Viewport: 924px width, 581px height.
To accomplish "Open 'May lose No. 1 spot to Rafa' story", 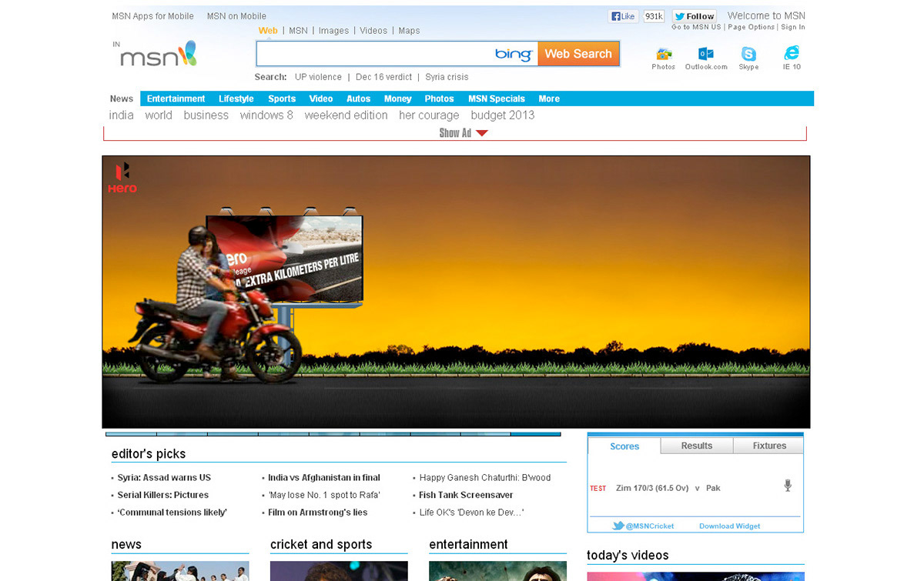I will tap(324, 495).
